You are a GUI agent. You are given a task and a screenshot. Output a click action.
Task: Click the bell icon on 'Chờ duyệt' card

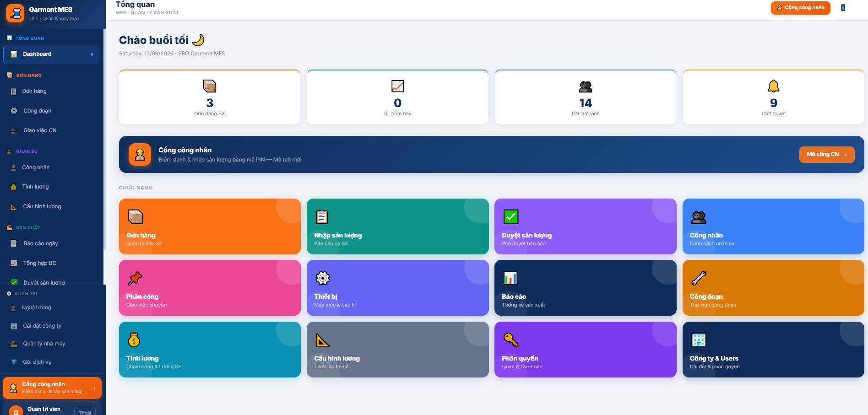pos(774,86)
